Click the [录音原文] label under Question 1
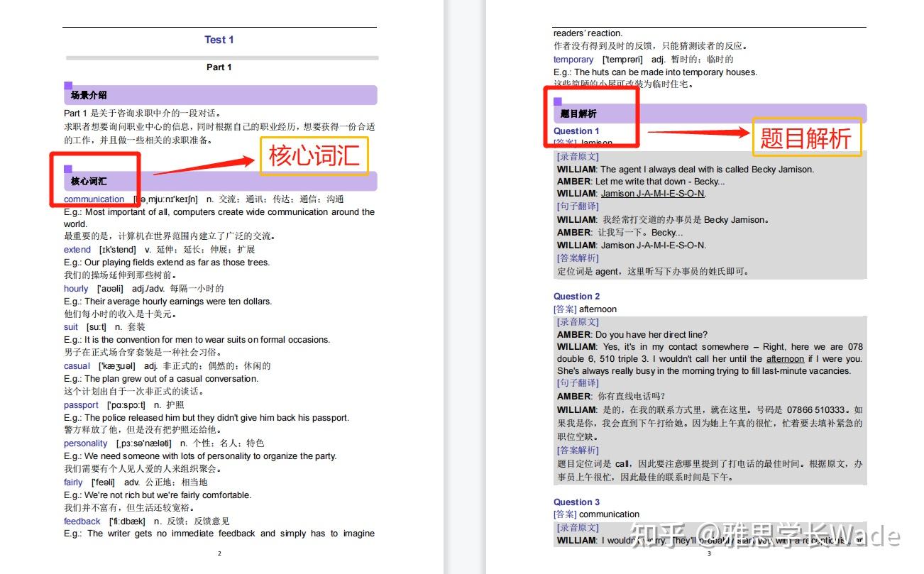 tap(578, 157)
